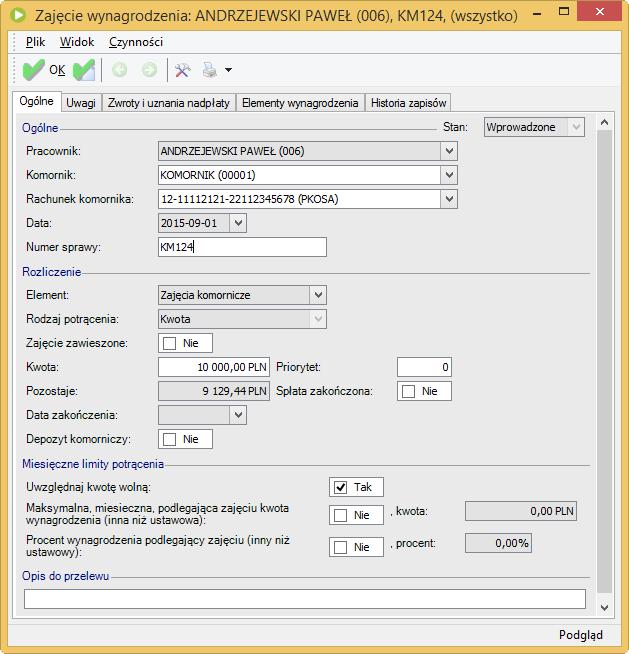Enable maksymalna miesięczna kwota checkbox
Screen dimensions: 629x654
pos(340,516)
